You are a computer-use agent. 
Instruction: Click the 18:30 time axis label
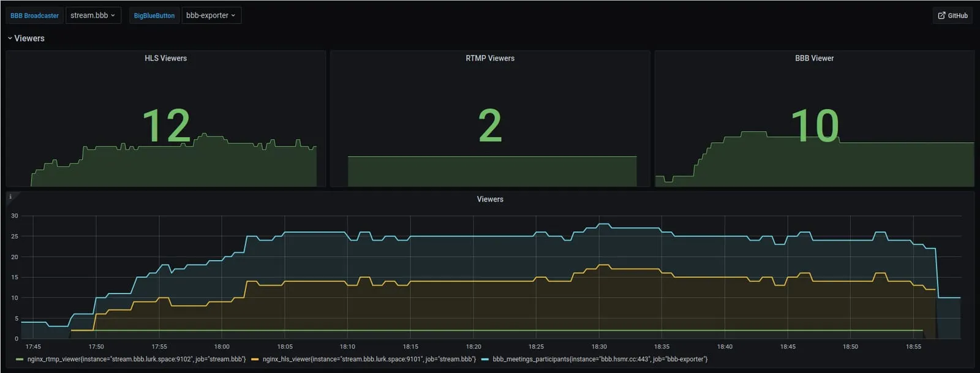tap(599, 347)
